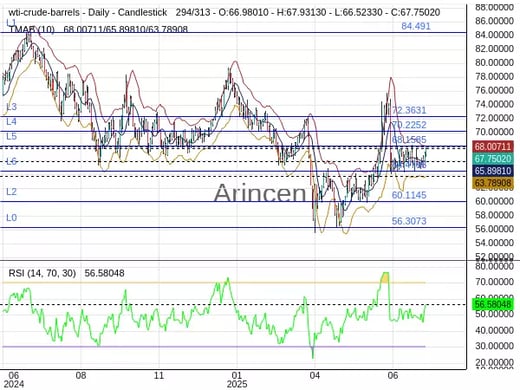520x390 pixels.
Task: Select the TMAF (10) indicator label
Action: 31,29
